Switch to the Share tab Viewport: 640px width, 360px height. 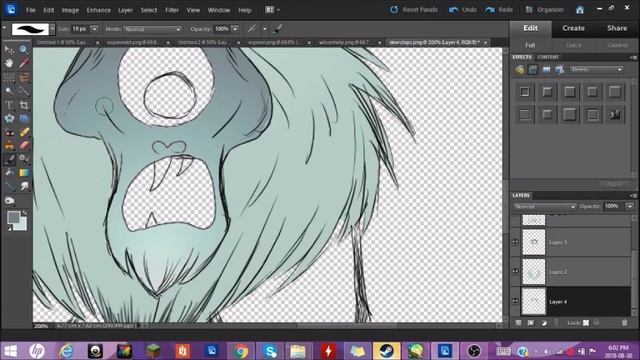click(617, 28)
